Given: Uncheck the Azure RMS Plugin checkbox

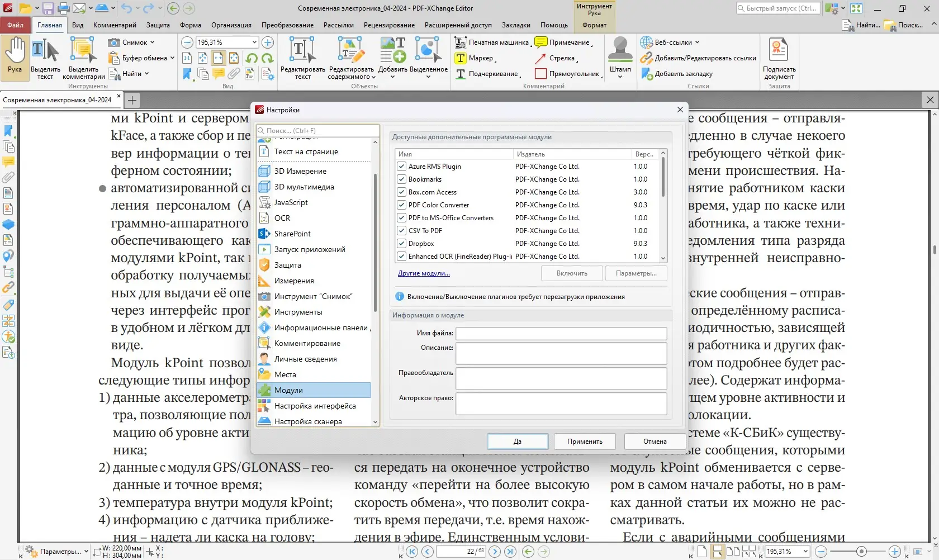Looking at the screenshot, I should (x=401, y=167).
